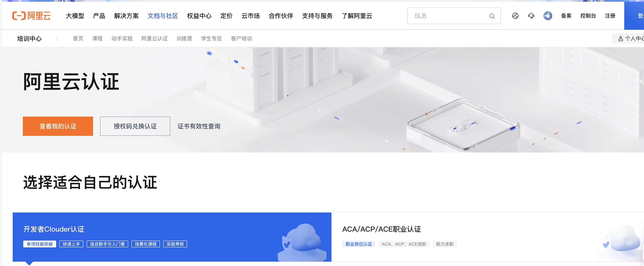Screen dimensions: 644x266
Task: Open the 云市场 menu
Action: coord(250,16)
